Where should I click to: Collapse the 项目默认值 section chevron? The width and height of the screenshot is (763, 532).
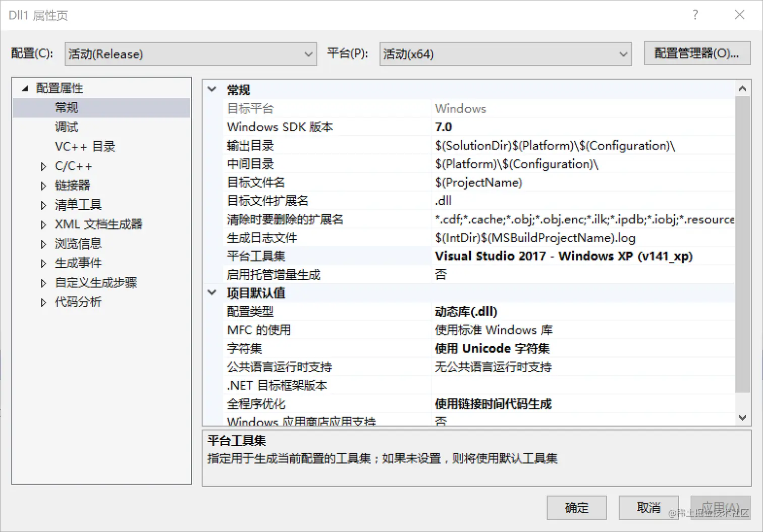tap(211, 292)
